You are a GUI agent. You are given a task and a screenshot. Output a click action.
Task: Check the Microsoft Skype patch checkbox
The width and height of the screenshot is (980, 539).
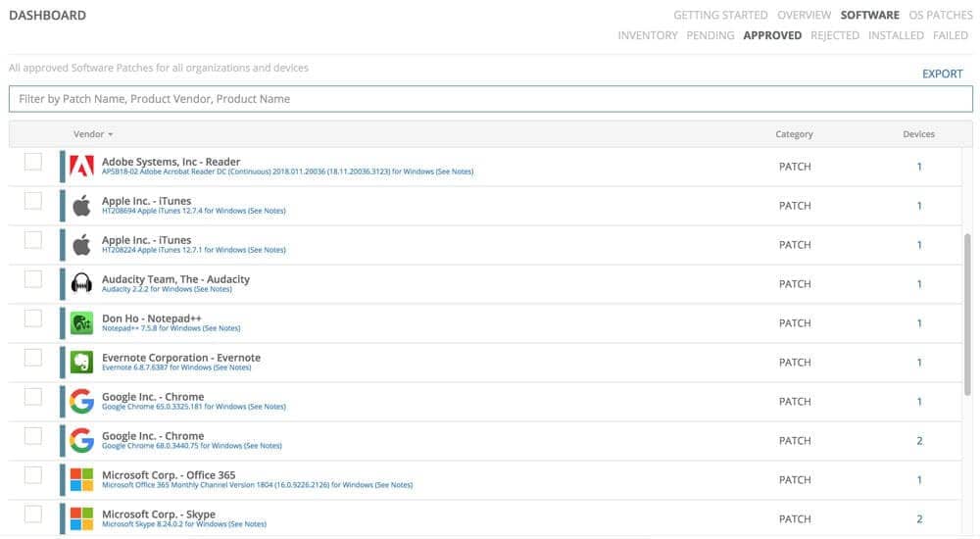point(33,514)
